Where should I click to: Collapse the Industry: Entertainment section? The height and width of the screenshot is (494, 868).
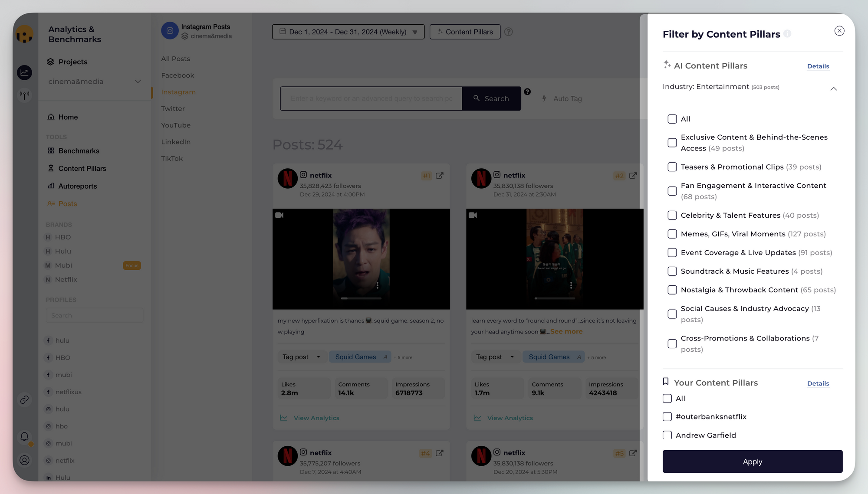click(833, 88)
